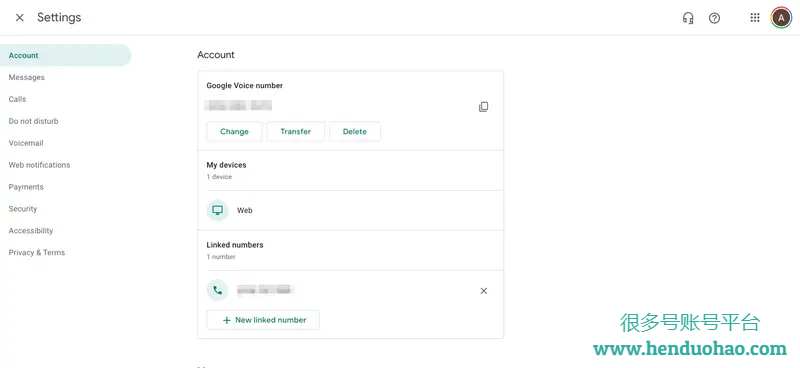Open Voicemail settings section
800x368 pixels.
26,143
